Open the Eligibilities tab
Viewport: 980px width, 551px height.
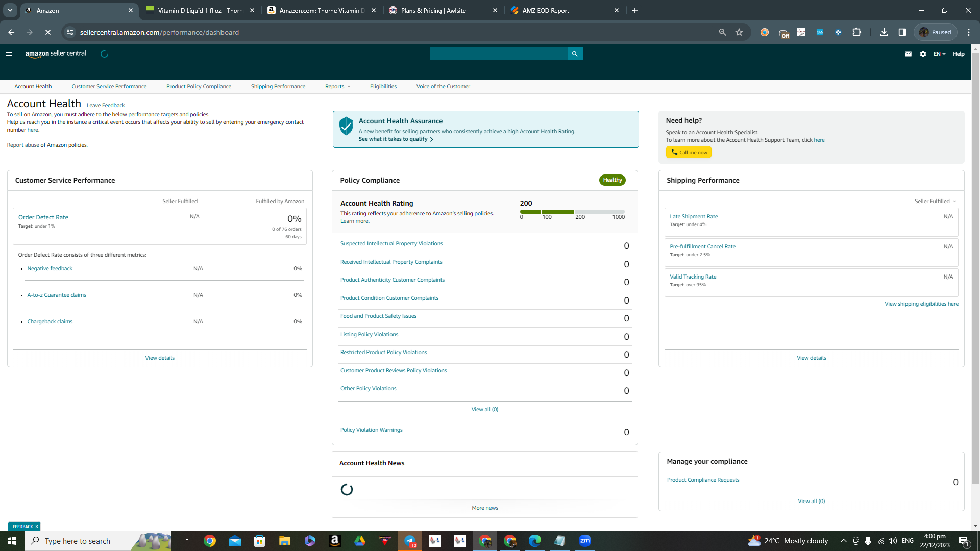(x=383, y=86)
